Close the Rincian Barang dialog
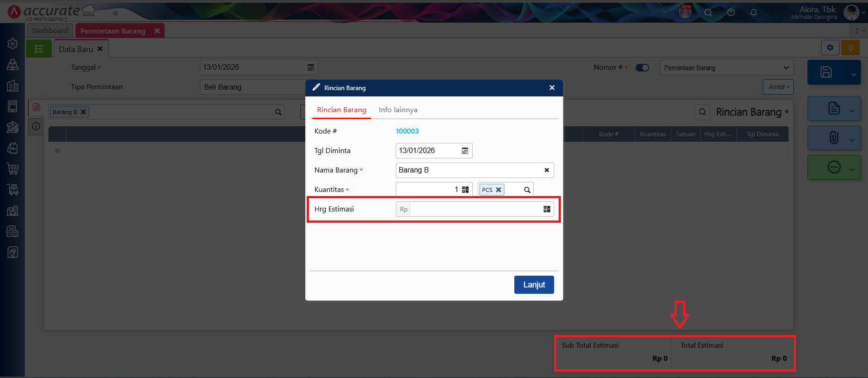 coord(552,88)
